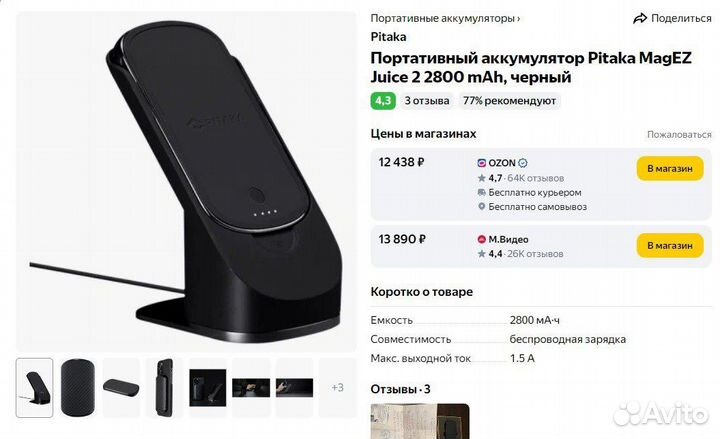Open the 77% рекомендуют chip
The image size is (720, 439).
coord(509,101)
